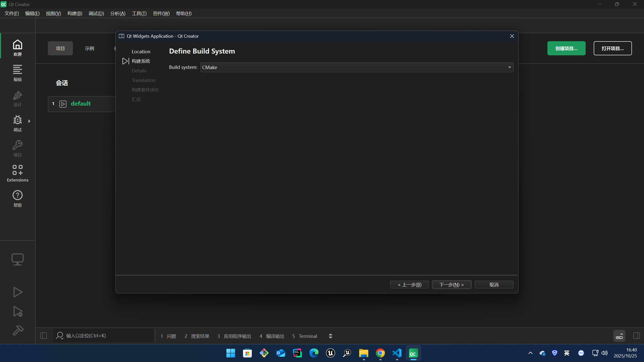
Task: Click the kit selector monitor icon
Action: 18,259
